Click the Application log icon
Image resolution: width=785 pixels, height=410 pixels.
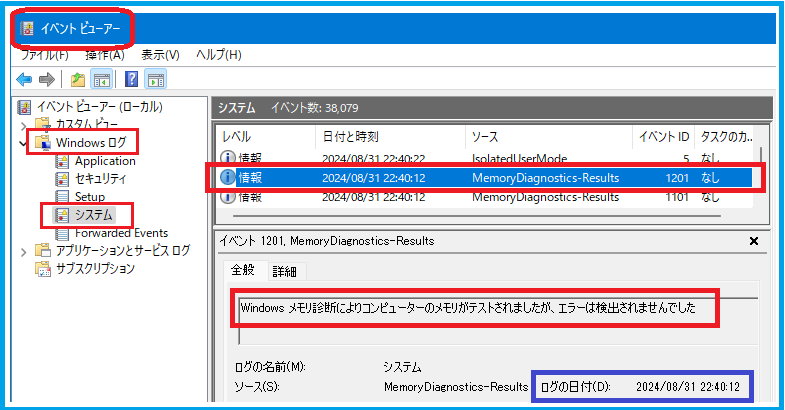62,161
